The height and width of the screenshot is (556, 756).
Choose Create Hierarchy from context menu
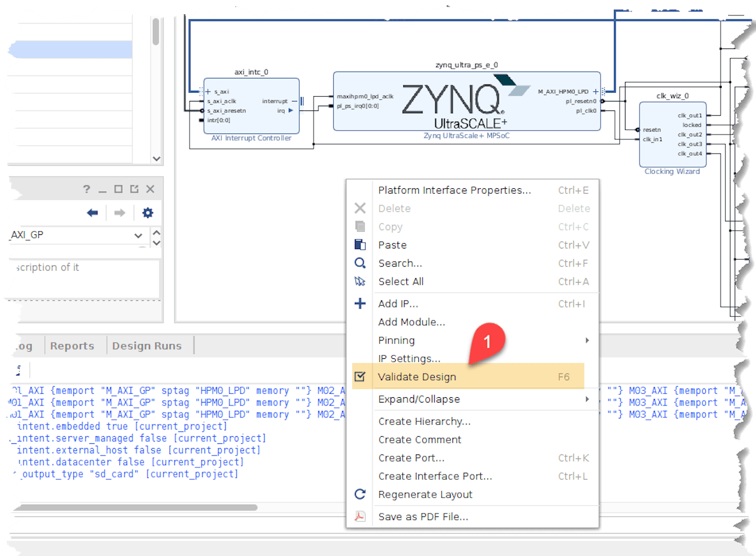coord(424,421)
